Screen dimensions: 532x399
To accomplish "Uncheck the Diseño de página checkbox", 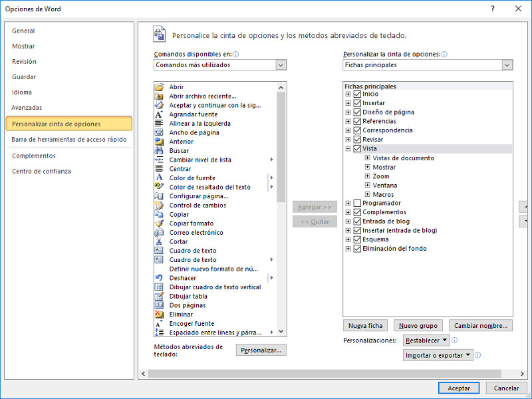I will [x=357, y=112].
